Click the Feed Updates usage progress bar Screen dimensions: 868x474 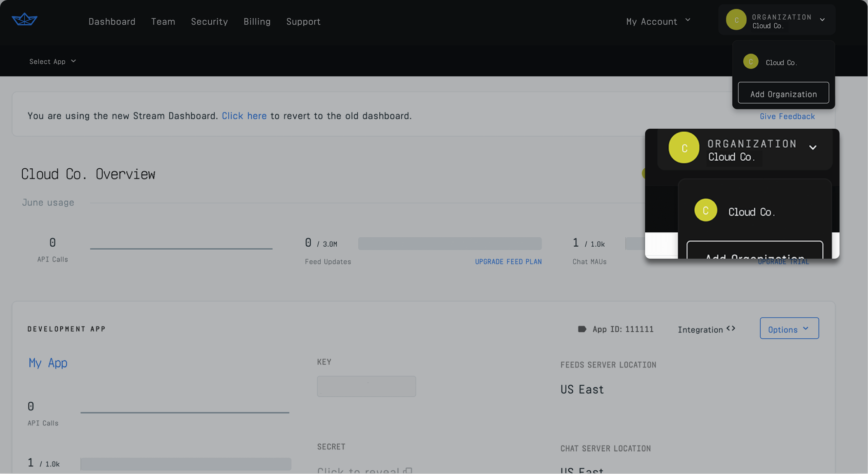coord(449,243)
